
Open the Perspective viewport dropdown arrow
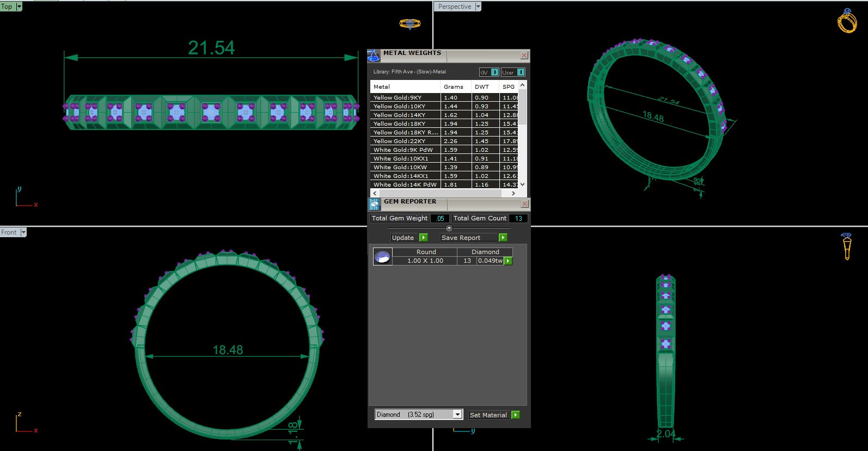478,7
